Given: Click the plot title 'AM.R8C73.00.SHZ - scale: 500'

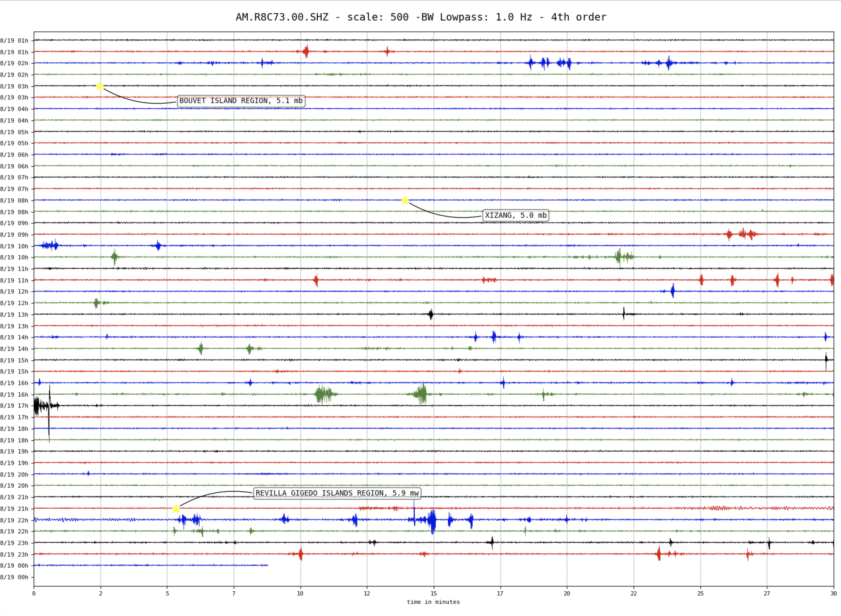Looking at the screenshot, I should tap(322, 17).
